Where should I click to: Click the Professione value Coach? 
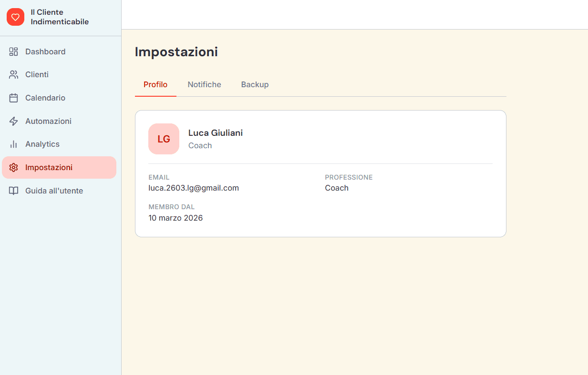[337, 188]
